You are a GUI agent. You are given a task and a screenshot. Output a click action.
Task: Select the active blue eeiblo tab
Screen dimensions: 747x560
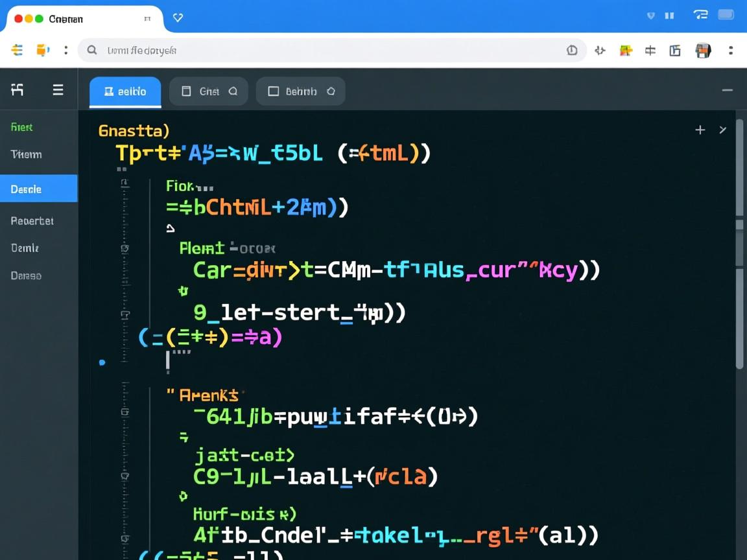pyautogui.click(x=125, y=91)
